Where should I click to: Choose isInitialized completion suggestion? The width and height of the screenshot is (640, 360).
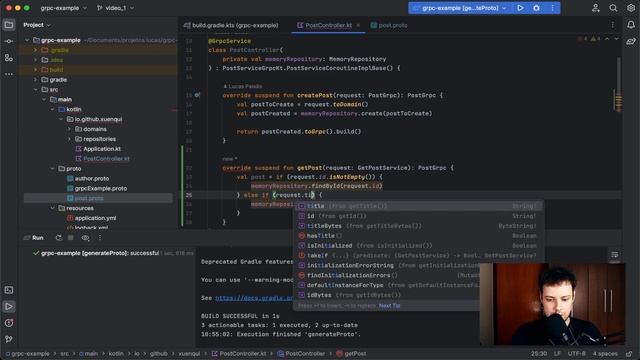click(x=418, y=246)
